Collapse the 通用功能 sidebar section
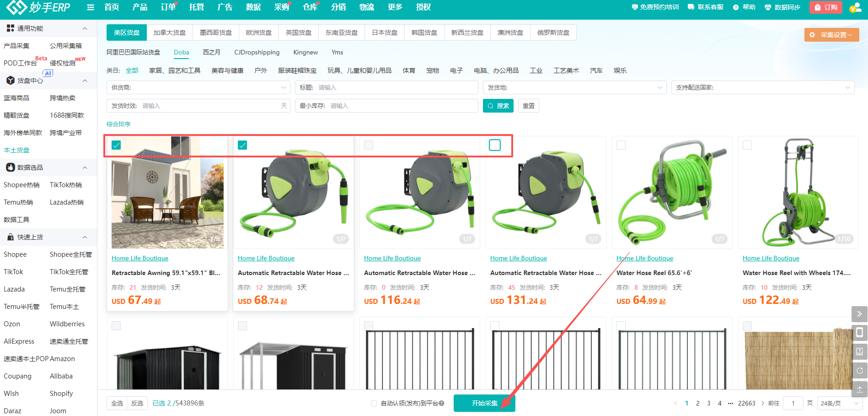This screenshot has width=868, height=416. (85, 28)
